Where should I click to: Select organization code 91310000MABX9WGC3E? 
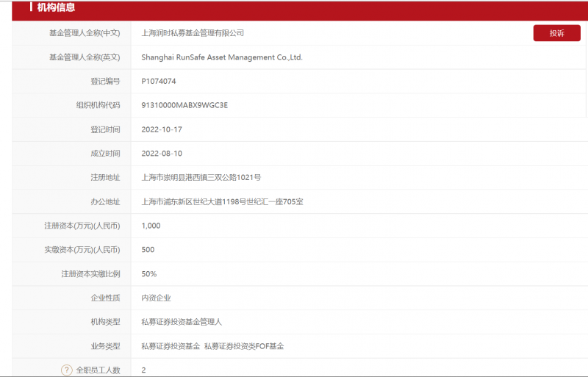(x=184, y=105)
